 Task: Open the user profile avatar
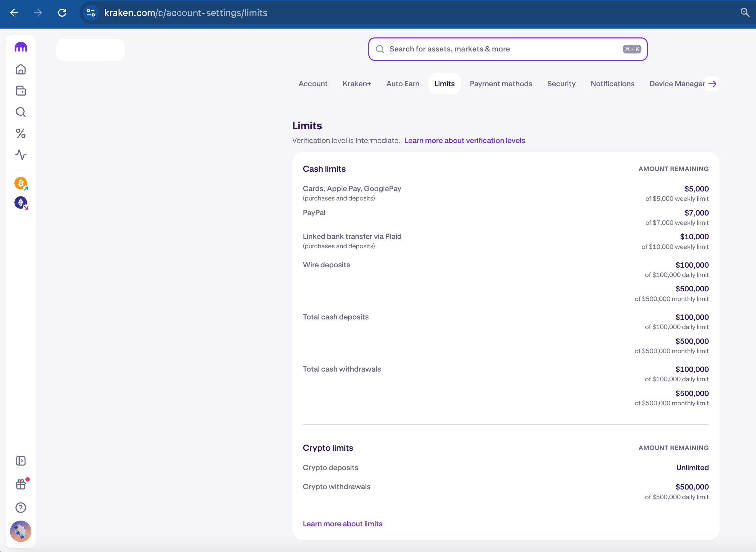[x=21, y=531]
